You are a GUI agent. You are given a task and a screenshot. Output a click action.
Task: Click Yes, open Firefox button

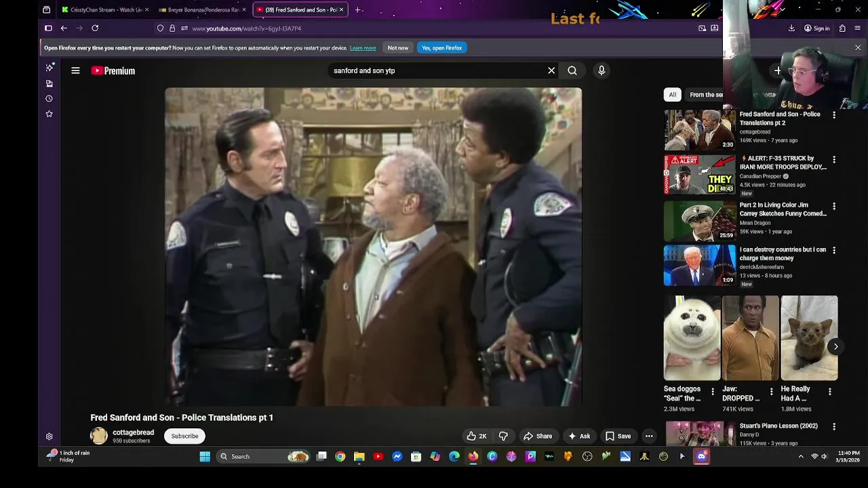(441, 48)
